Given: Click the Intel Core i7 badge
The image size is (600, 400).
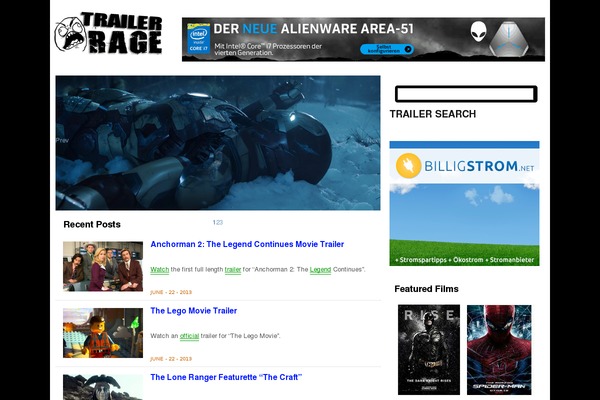Looking at the screenshot, I should click(199, 38).
